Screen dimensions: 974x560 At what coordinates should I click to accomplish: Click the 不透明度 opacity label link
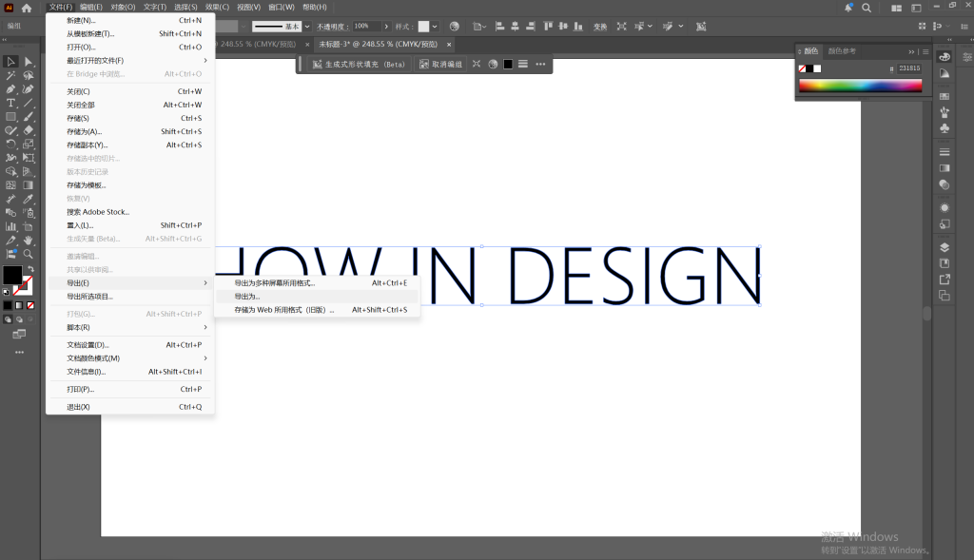(332, 27)
